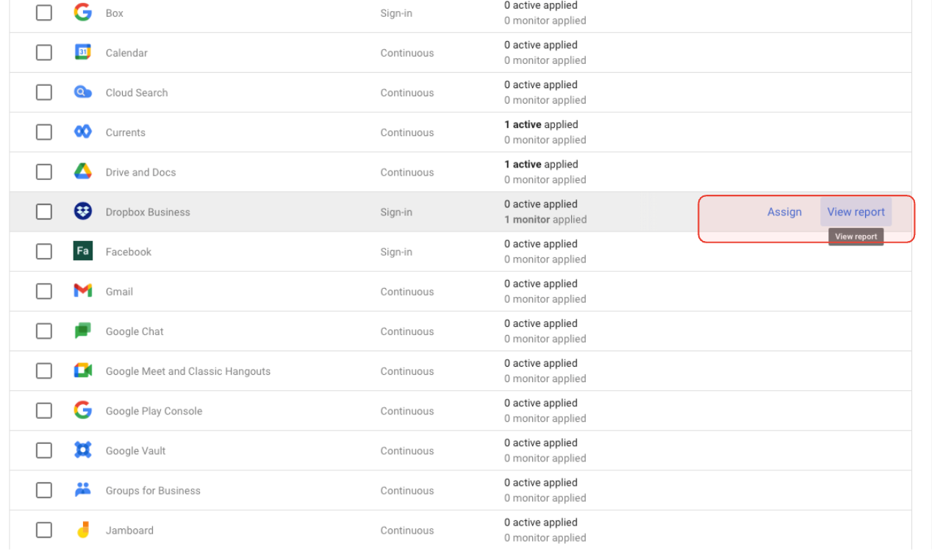The width and height of the screenshot is (932, 560).
Task: Click the Facebook row's Sign-in label
Action: tap(396, 252)
